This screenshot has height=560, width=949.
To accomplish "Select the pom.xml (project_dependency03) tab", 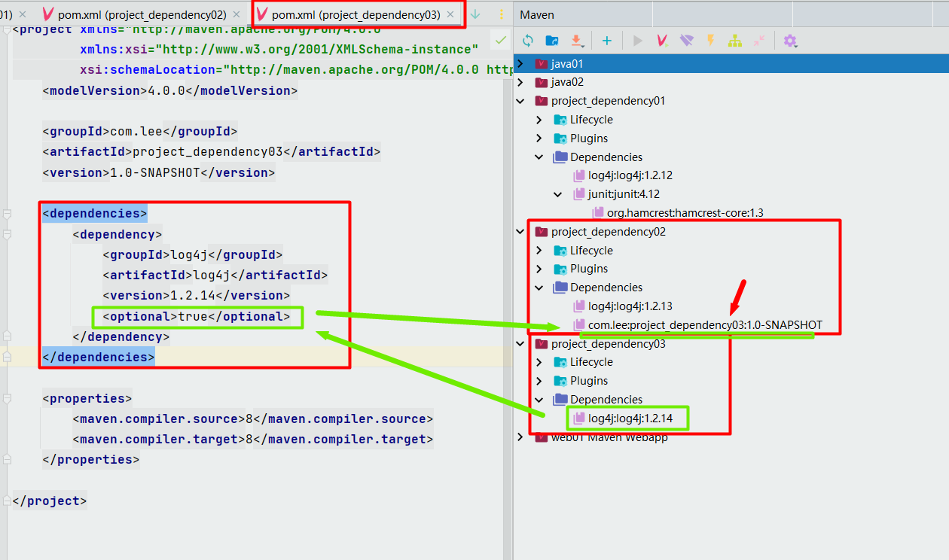I will click(x=355, y=14).
